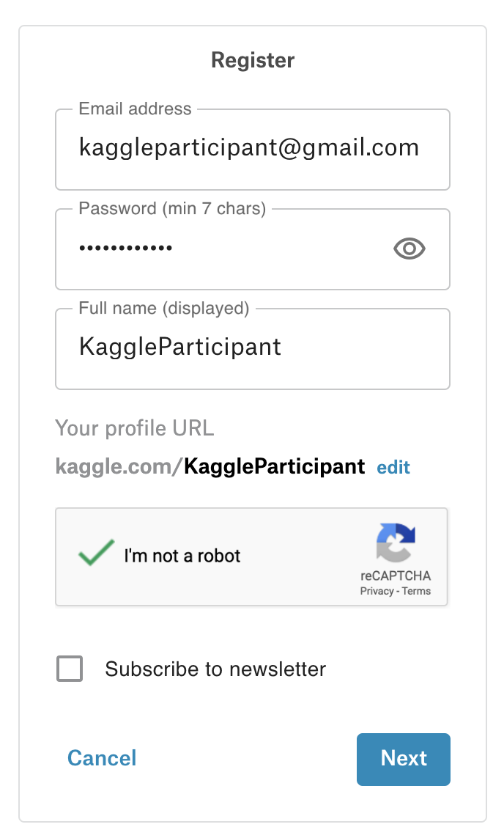The width and height of the screenshot is (504, 838).
Task: Cancel the registration
Action: (x=102, y=758)
